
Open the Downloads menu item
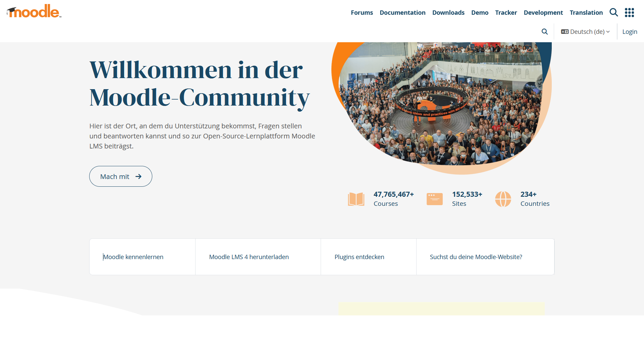click(448, 12)
